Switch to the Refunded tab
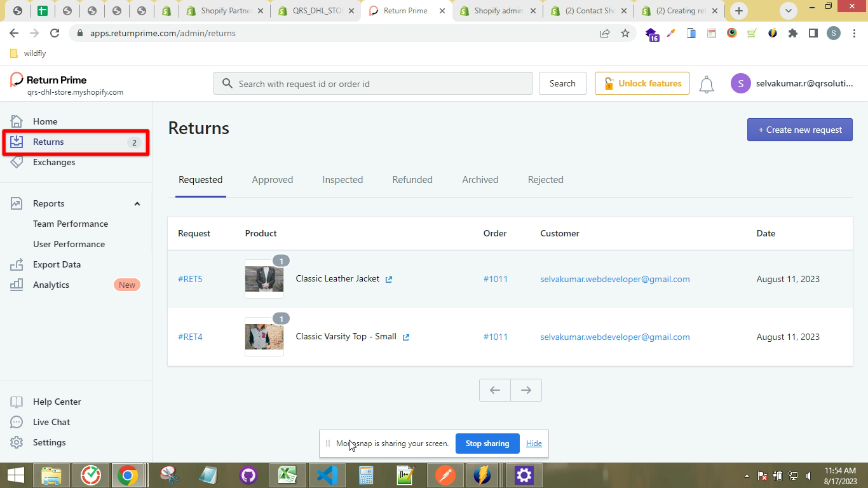This screenshot has height=488, width=868. click(412, 180)
